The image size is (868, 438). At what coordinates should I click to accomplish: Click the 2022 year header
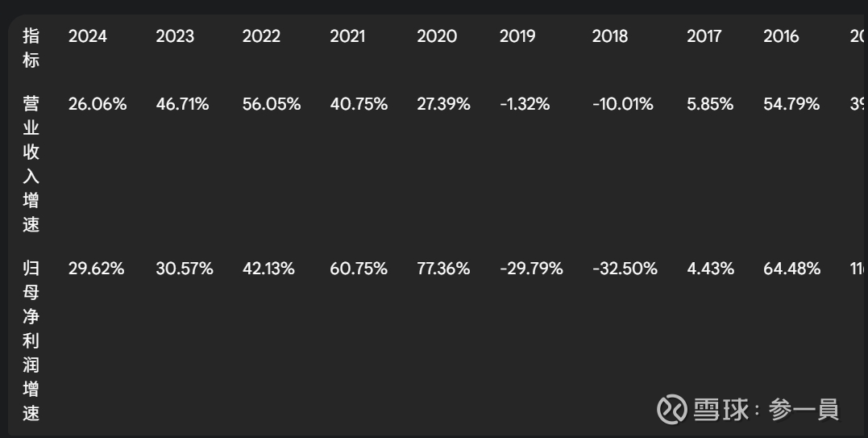pyautogui.click(x=261, y=36)
